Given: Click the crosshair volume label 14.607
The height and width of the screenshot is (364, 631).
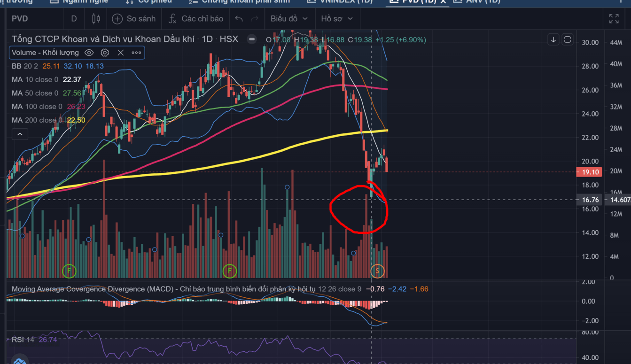Looking at the screenshot, I should (x=619, y=200).
